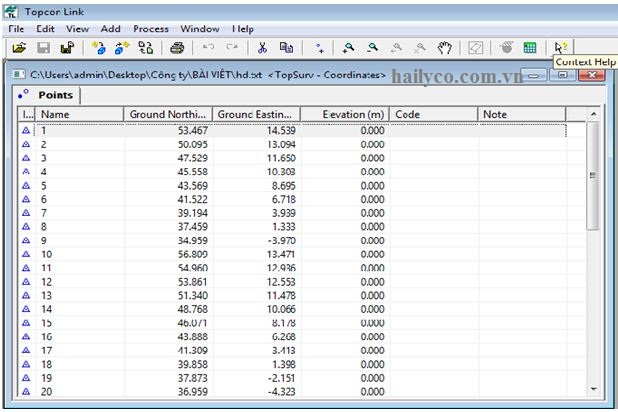Open the File menu

tap(16, 29)
